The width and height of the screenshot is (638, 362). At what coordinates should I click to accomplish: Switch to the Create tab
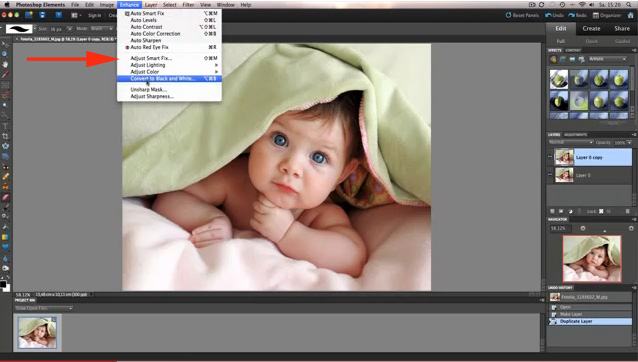(x=591, y=28)
